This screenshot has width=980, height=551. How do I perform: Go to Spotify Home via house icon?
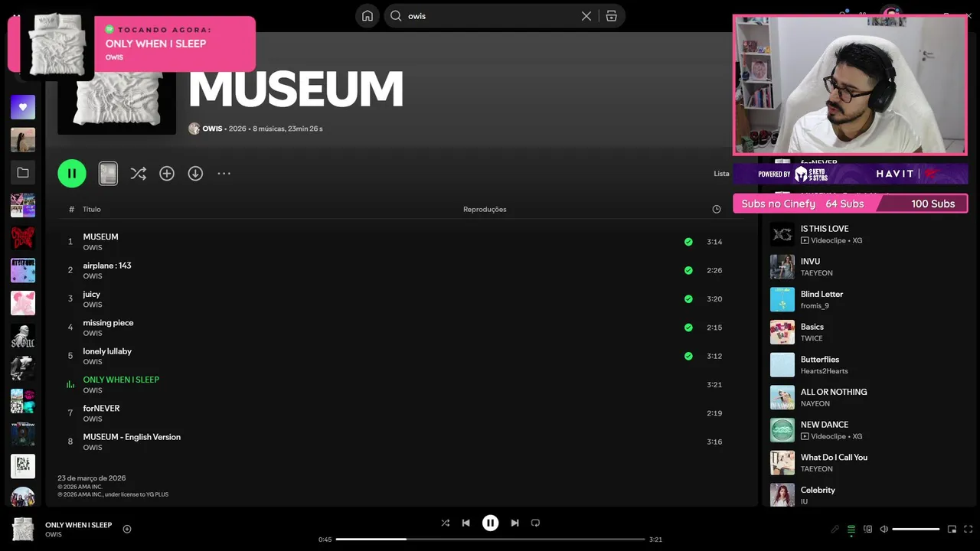tap(367, 16)
